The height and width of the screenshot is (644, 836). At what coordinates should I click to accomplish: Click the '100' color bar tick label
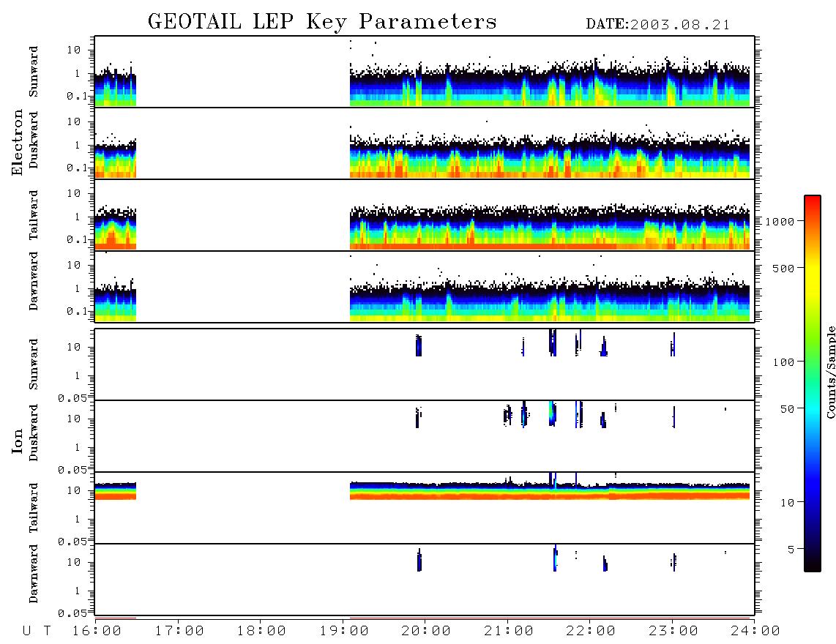[783, 362]
